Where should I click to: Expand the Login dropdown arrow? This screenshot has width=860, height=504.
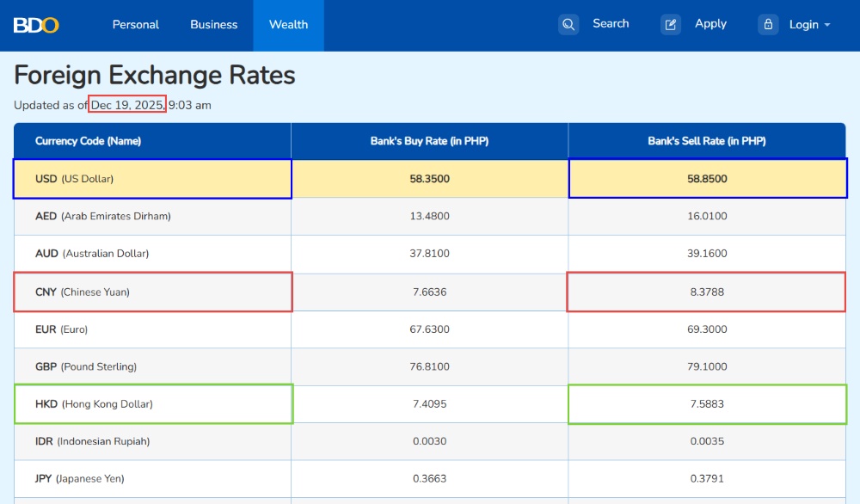click(x=827, y=25)
